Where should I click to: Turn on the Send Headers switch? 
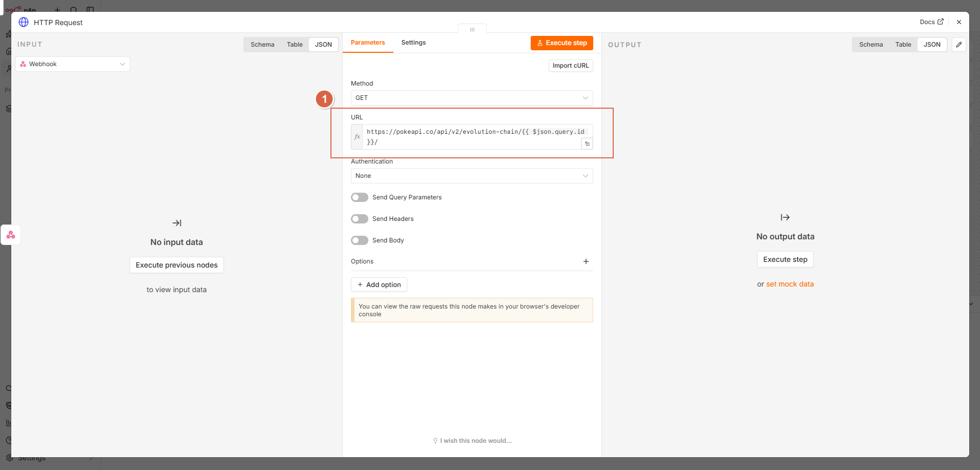point(360,219)
